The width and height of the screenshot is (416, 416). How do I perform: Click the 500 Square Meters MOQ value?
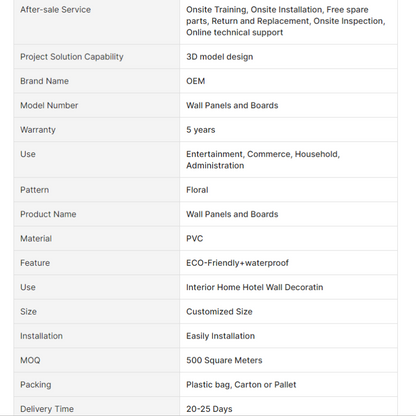[x=224, y=360]
